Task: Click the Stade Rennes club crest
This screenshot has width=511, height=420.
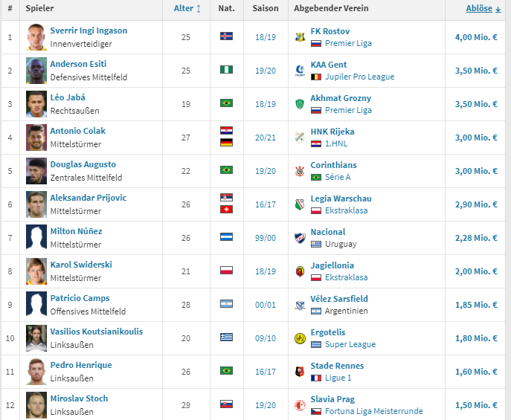Action: click(300, 372)
